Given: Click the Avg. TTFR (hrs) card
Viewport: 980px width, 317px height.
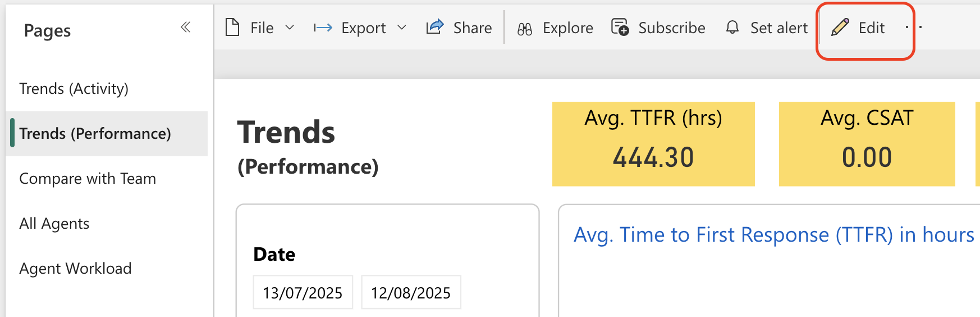Looking at the screenshot, I should pyautogui.click(x=653, y=144).
